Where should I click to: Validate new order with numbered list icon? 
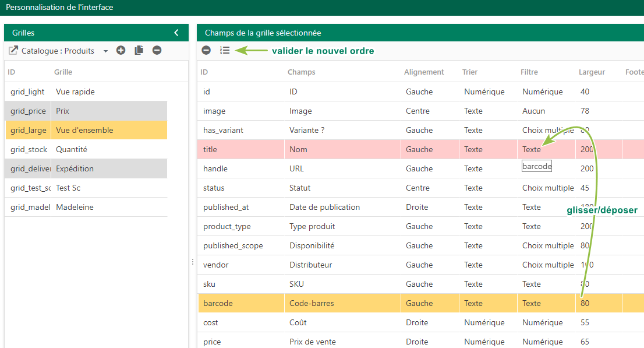225,50
